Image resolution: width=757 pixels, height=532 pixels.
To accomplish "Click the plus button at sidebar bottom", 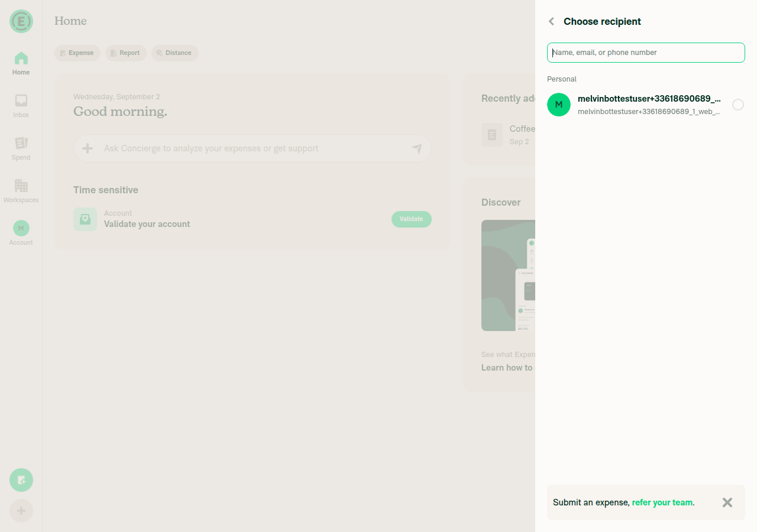I will click(x=21, y=511).
